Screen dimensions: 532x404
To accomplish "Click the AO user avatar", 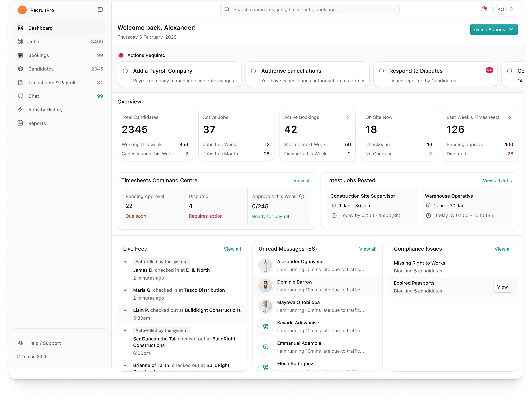I will [501, 9].
